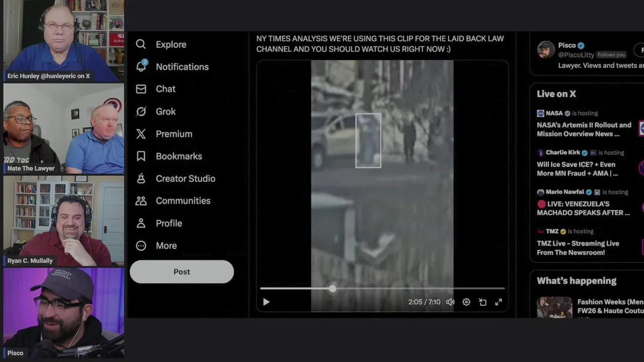Select the Grok menu label
Image resolution: width=644 pixels, height=362 pixels.
tap(166, 112)
